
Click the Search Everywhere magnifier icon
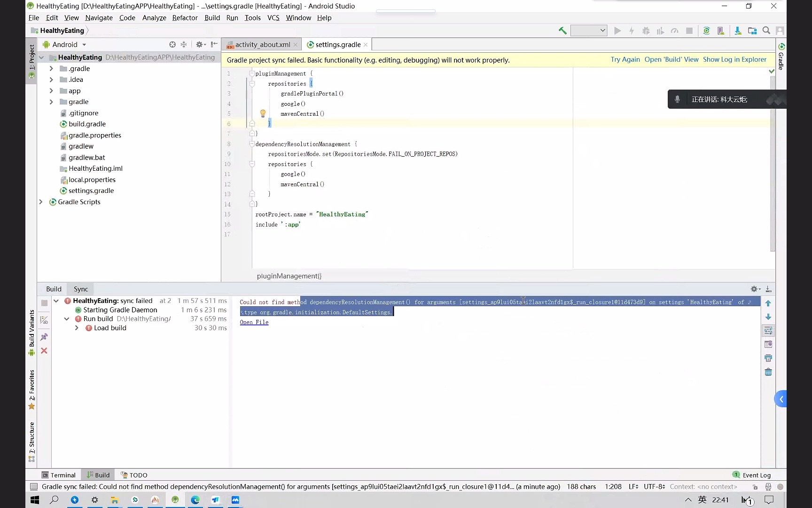point(766,31)
